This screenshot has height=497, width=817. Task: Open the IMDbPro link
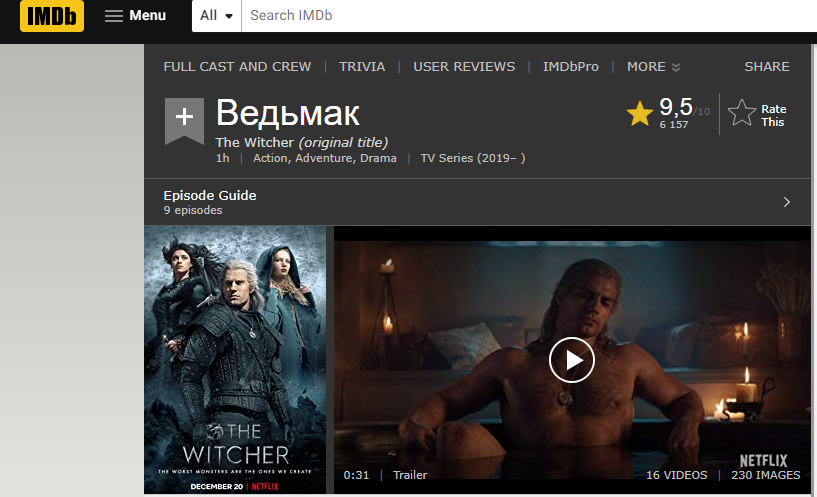[x=571, y=67]
